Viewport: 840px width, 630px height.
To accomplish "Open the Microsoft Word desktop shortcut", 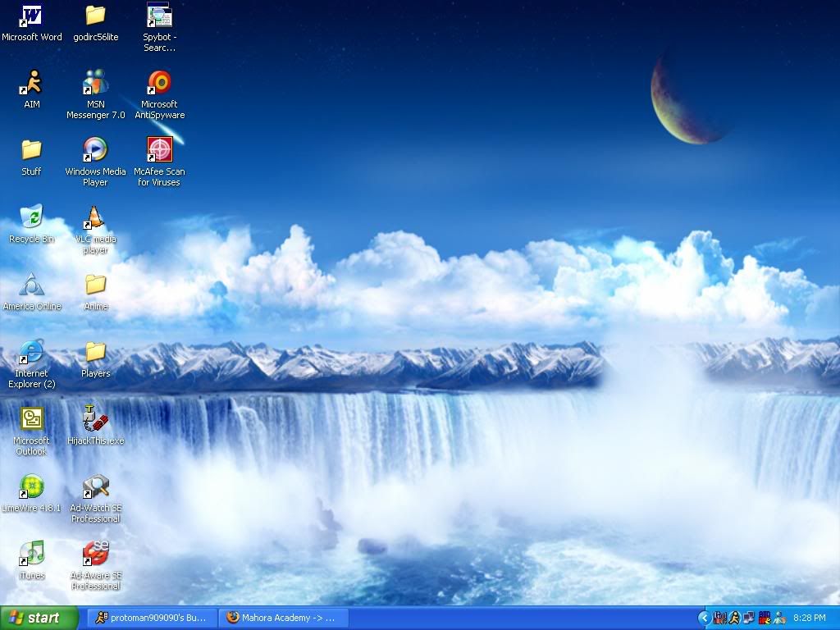I will pyautogui.click(x=31, y=16).
